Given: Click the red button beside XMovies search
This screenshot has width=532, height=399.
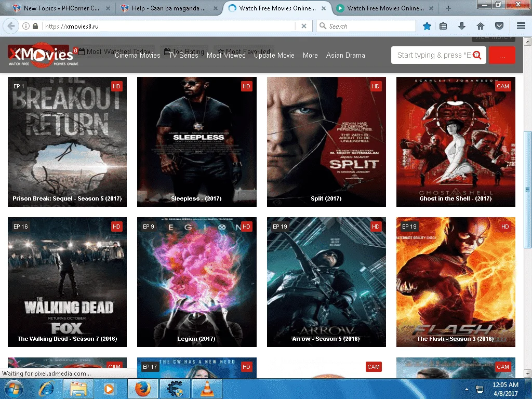Looking at the screenshot, I should tap(502, 55).
